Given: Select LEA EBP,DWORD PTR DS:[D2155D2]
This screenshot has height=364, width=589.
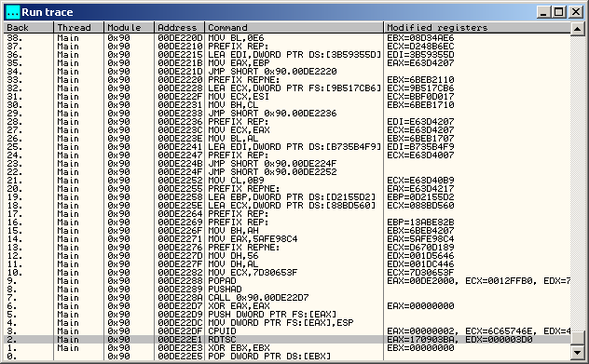Looking at the screenshot, I should [x=292, y=197].
